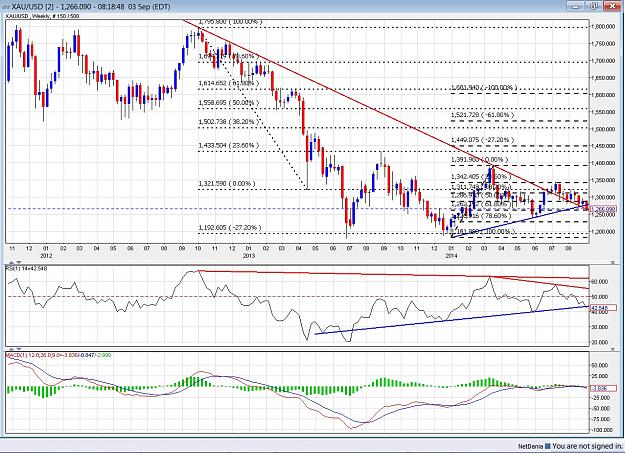
Task: Click the RSI(1) 14 indicator label
Action: pyautogui.click(x=26, y=269)
